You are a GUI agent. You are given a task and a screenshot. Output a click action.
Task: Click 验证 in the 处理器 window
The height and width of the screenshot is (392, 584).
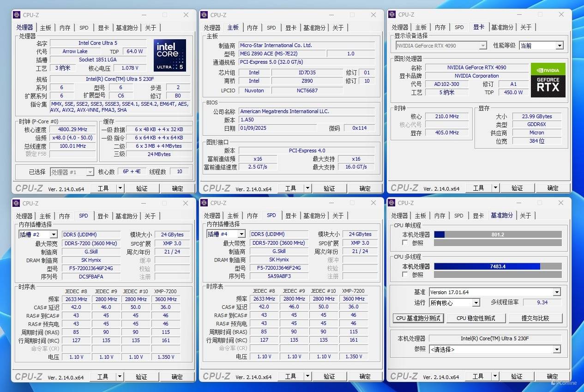pyautogui.click(x=142, y=188)
